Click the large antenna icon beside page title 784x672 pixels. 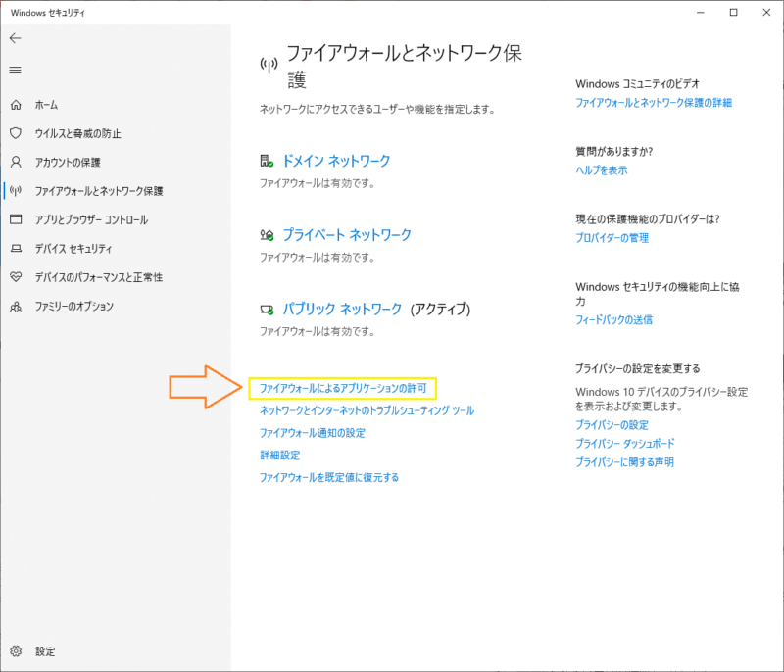pos(269,65)
